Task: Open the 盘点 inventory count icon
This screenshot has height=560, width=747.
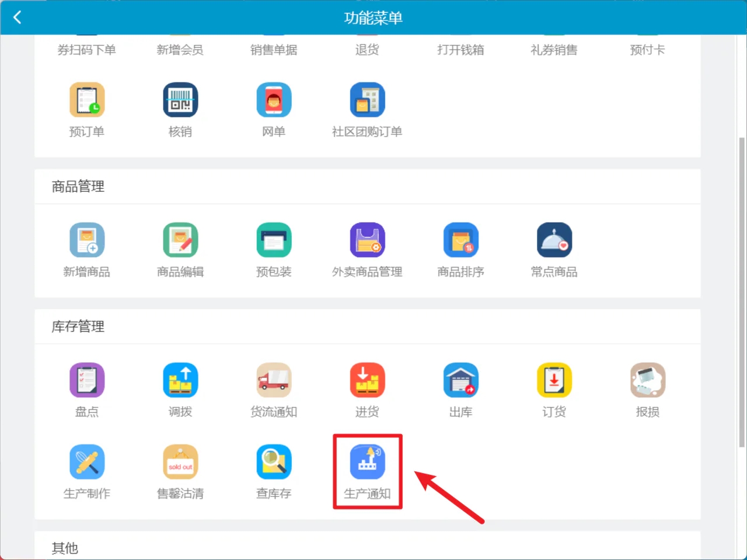Action: point(87,380)
